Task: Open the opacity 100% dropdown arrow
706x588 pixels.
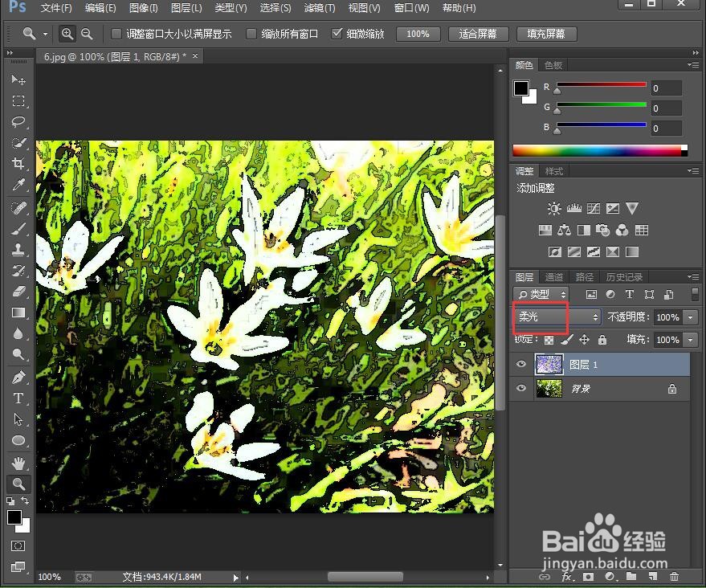Action: (690, 317)
